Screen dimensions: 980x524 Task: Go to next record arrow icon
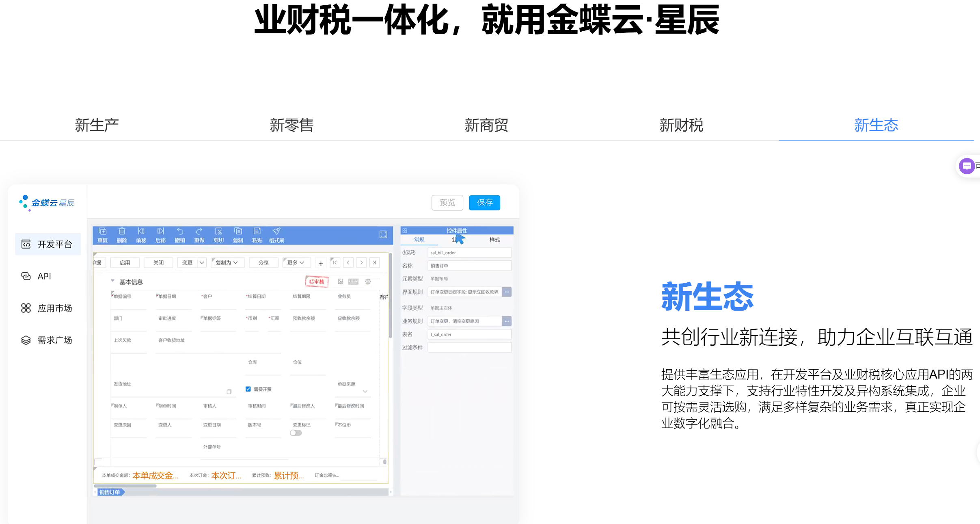[x=361, y=262]
